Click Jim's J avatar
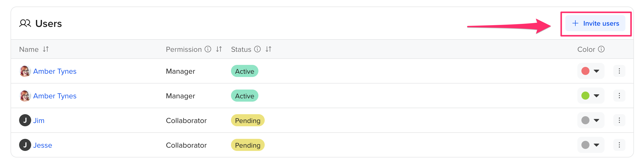Screen dimensions: 644x165 [25, 120]
